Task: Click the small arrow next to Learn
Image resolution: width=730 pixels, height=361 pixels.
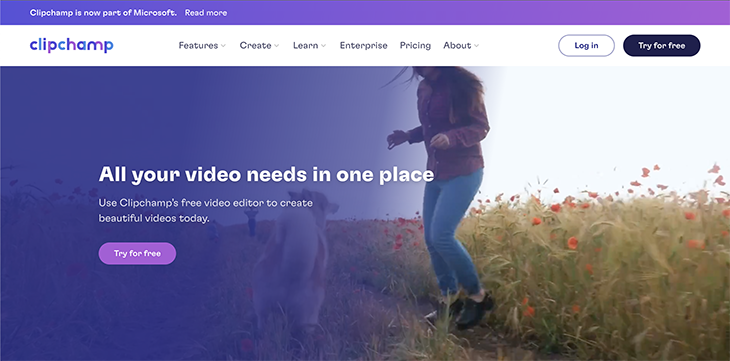Action: 324,46
